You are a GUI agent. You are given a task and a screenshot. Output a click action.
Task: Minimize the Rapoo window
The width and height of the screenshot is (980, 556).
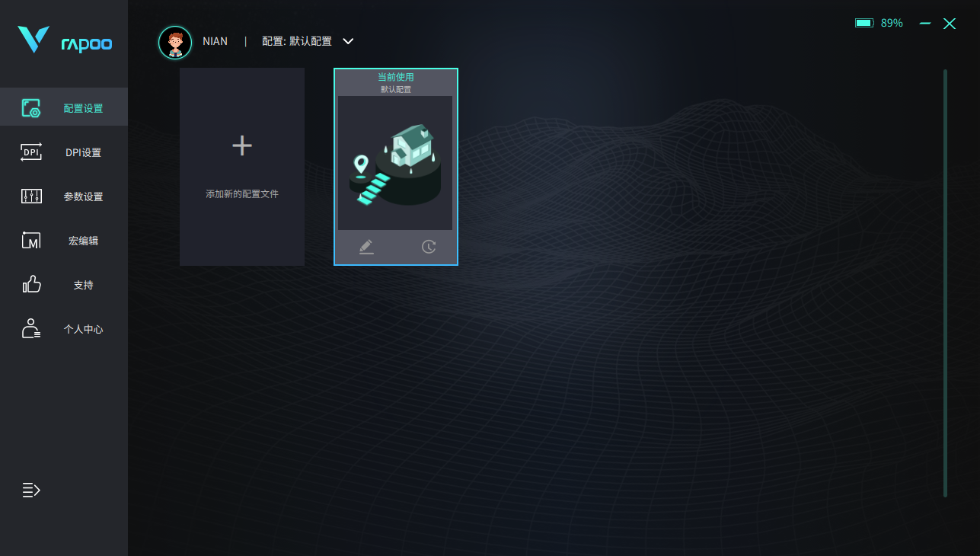click(x=925, y=24)
